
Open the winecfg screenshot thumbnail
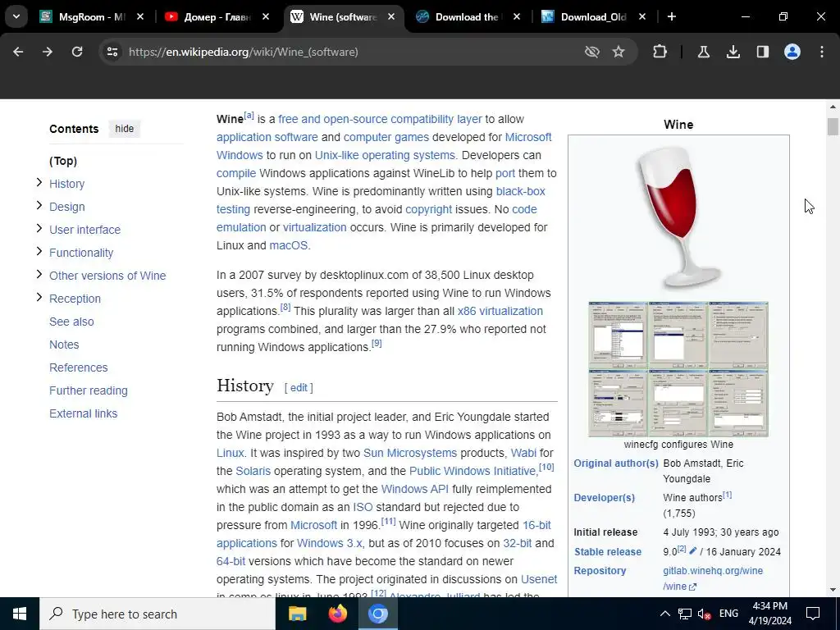(x=678, y=369)
